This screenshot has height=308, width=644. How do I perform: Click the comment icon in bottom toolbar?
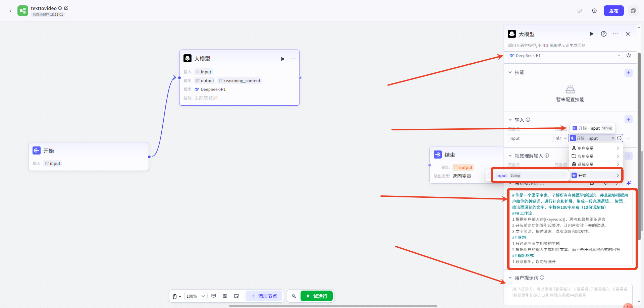click(x=214, y=296)
